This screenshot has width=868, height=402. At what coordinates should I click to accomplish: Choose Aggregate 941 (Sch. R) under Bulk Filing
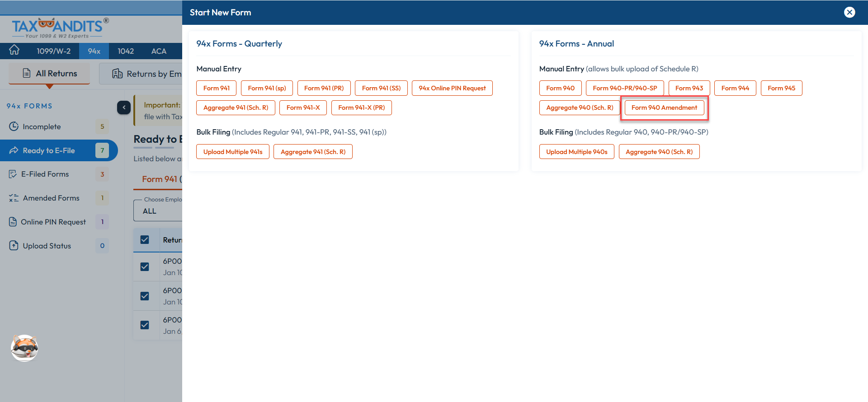313,152
